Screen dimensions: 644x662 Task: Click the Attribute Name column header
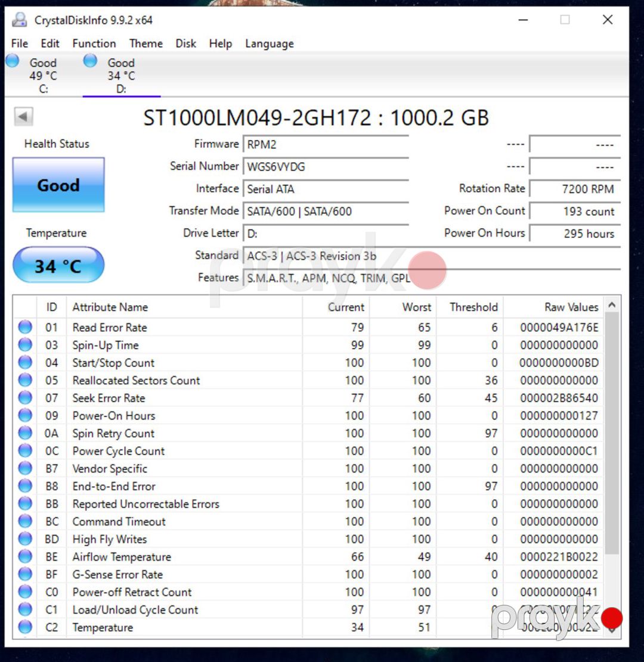click(184, 307)
